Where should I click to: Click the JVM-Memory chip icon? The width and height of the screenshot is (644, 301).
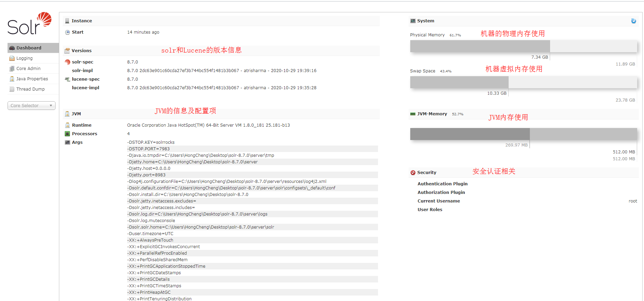[x=413, y=114]
